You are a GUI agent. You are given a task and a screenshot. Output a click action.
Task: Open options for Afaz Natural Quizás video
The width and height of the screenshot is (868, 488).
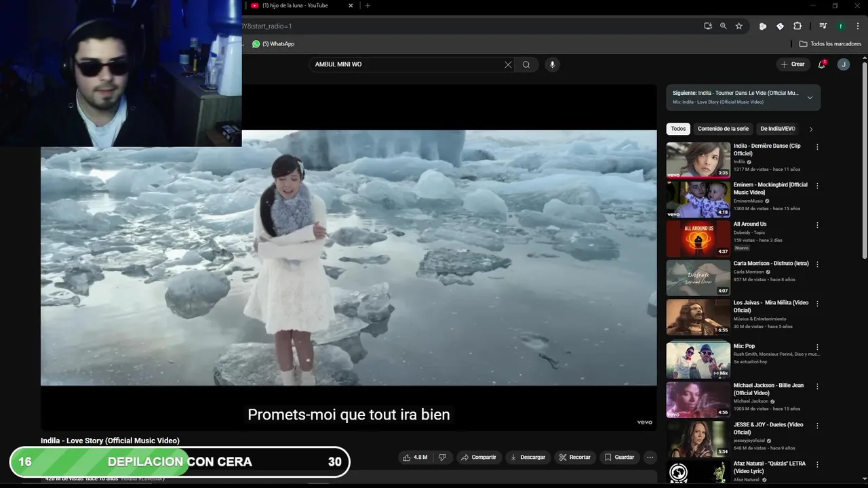817,465
